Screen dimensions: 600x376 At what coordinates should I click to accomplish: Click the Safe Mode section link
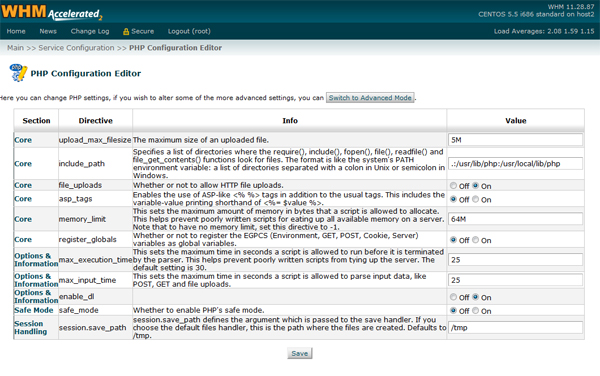click(x=34, y=310)
